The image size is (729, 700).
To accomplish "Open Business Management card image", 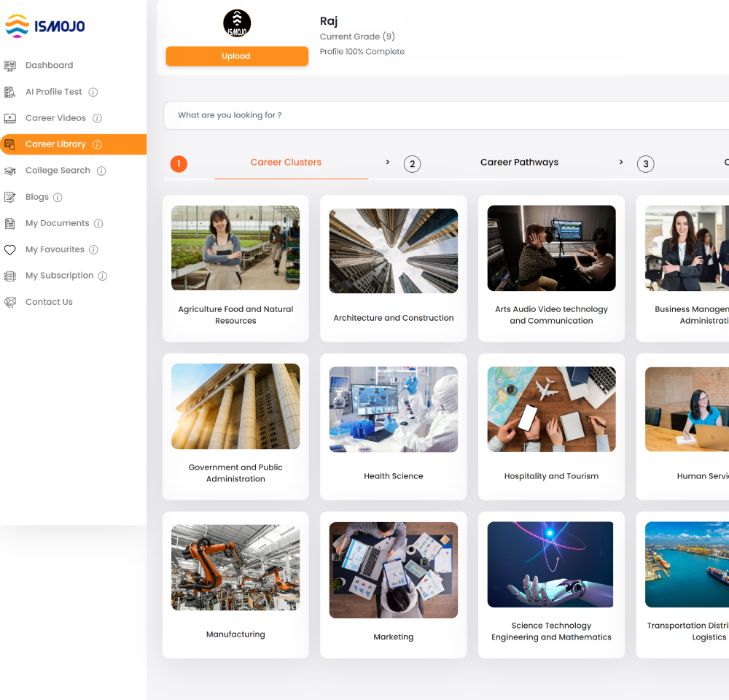I will pyautogui.click(x=687, y=248).
